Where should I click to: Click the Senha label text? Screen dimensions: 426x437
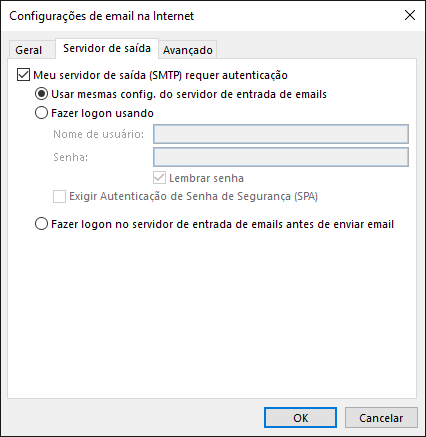click(71, 157)
